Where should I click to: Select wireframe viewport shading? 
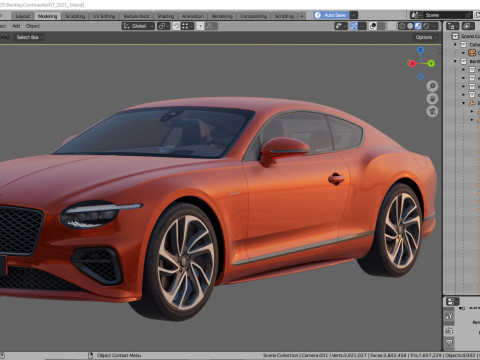coord(402,26)
